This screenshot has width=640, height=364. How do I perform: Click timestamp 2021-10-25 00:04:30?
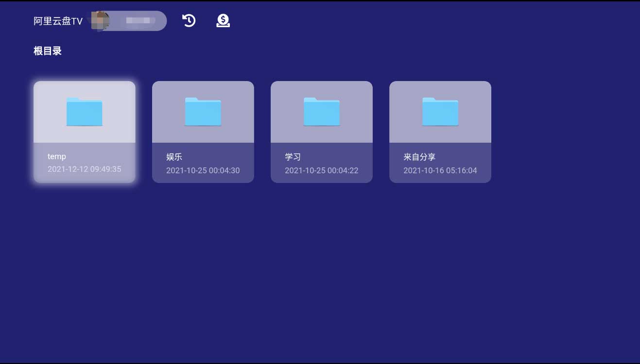point(203,170)
